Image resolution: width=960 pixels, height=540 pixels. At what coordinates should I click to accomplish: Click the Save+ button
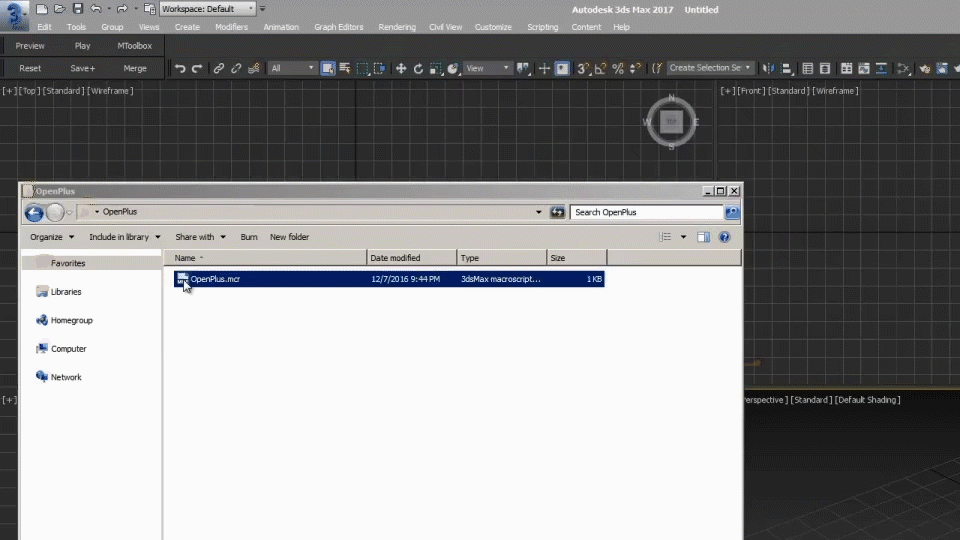[83, 69]
